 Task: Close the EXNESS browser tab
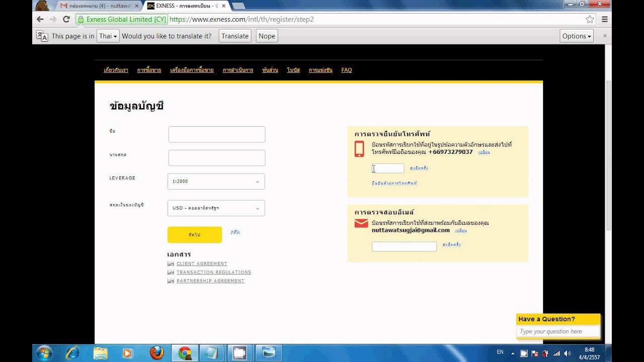[x=223, y=6]
